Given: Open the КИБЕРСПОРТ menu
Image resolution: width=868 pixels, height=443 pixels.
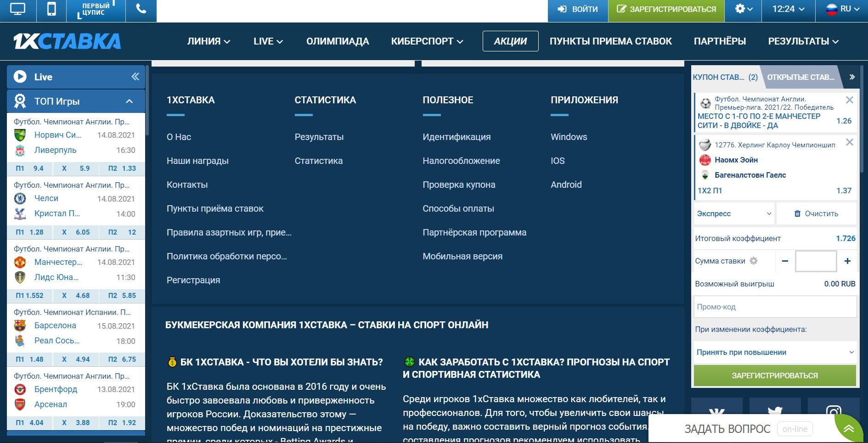Looking at the screenshot, I should click(427, 41).
